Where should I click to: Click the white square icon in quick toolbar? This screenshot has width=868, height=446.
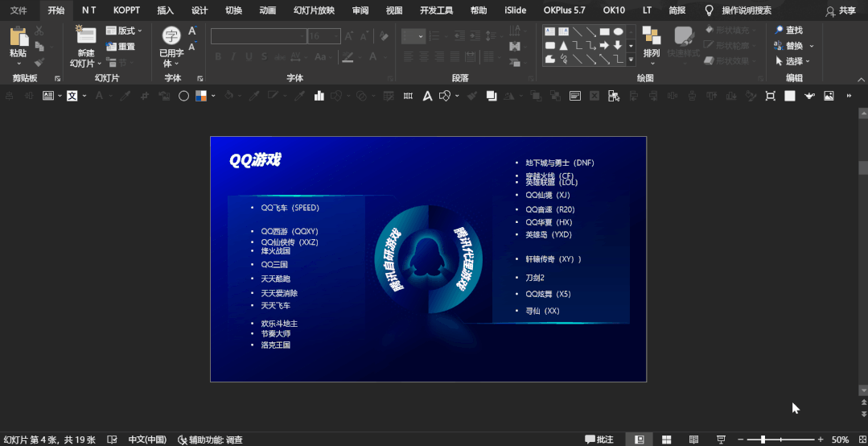pos(790,96)
